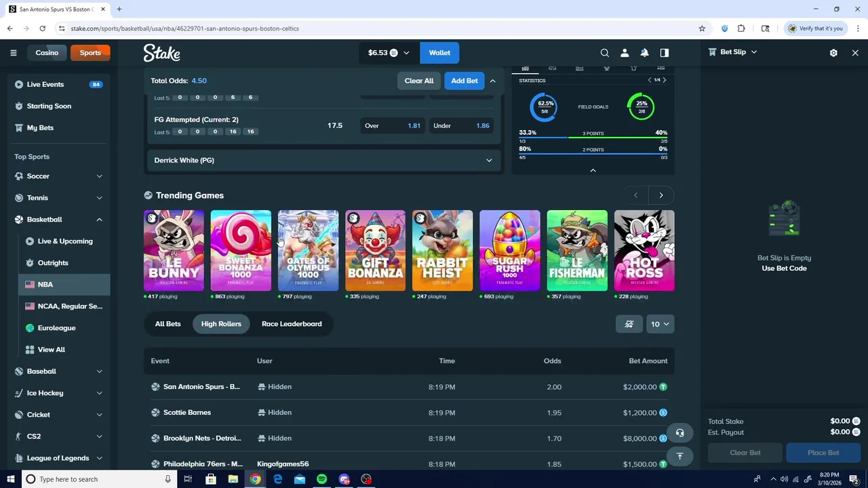
Task: Pick Under 1.86 FG Attempted
Action: (x=461, y=125)
